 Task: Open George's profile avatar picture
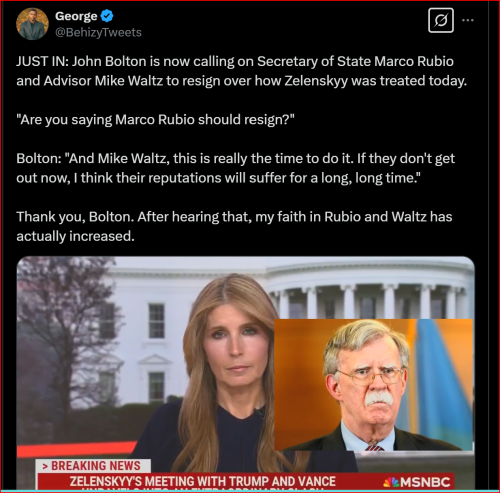(x=32, y=24)
